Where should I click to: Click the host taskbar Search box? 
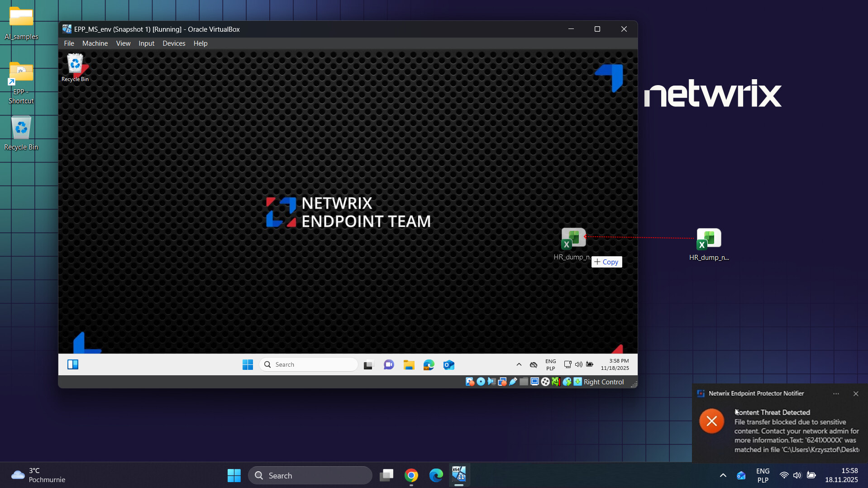click(310, 475)
